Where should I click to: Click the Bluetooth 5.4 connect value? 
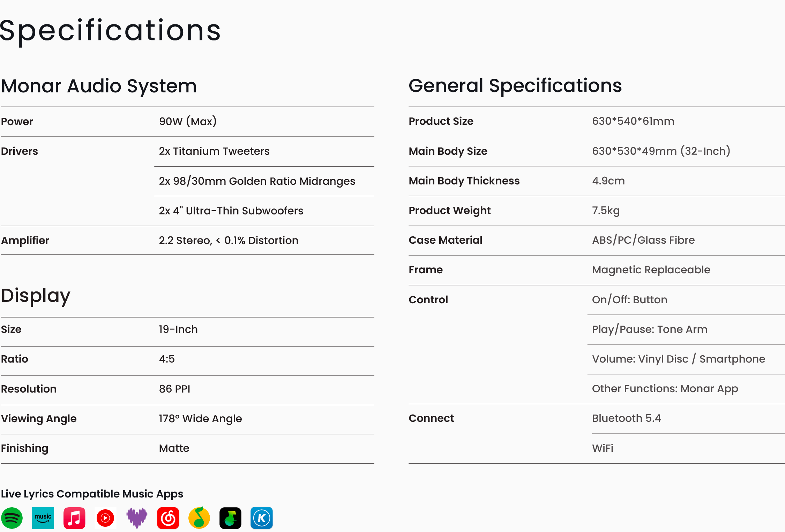626,418
